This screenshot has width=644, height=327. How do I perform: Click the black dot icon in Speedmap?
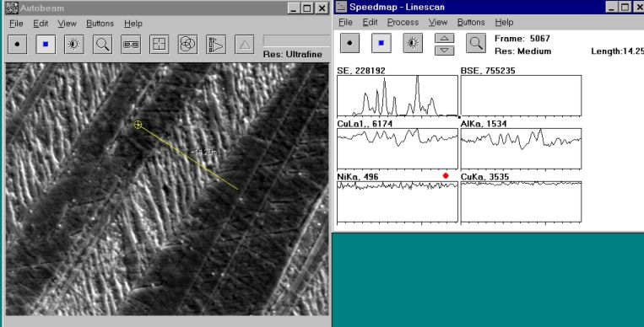coord(349,43)
